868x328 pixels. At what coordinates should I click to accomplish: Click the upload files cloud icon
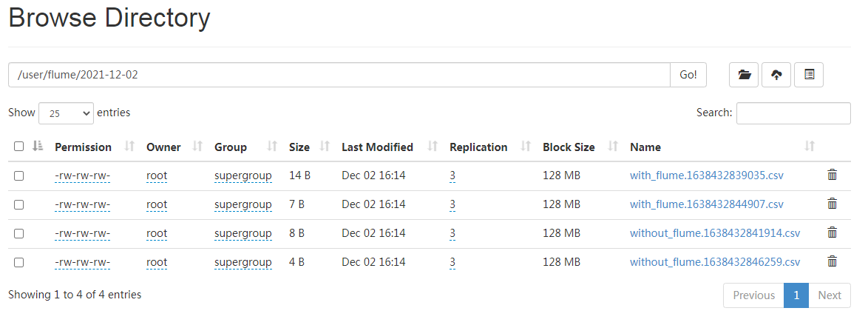pos(776,75)
